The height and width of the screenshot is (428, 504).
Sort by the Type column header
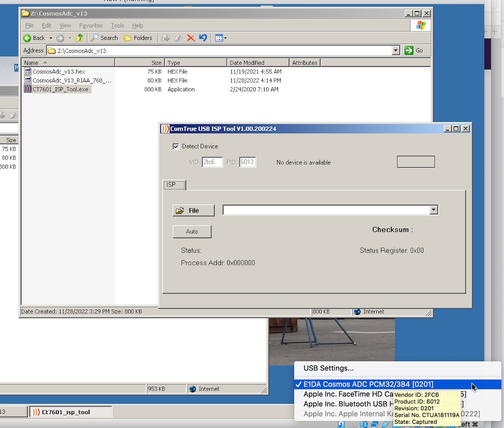pos(196,63)
